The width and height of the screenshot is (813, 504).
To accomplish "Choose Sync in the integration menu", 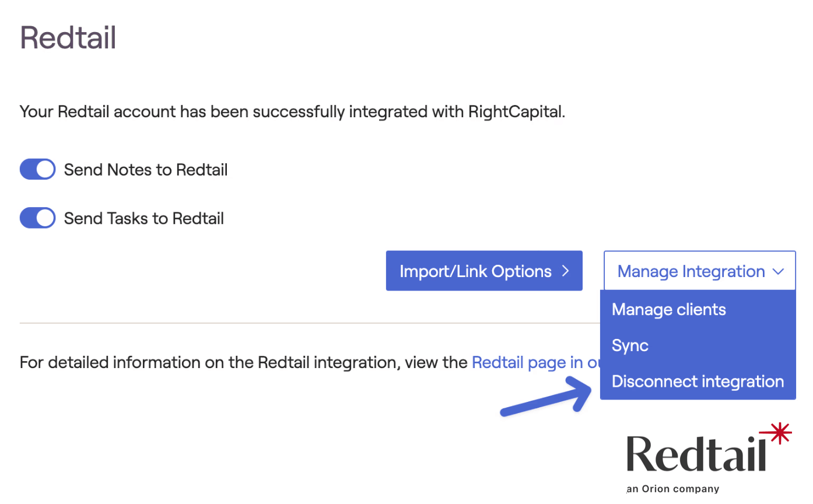I will coord(630,345).
